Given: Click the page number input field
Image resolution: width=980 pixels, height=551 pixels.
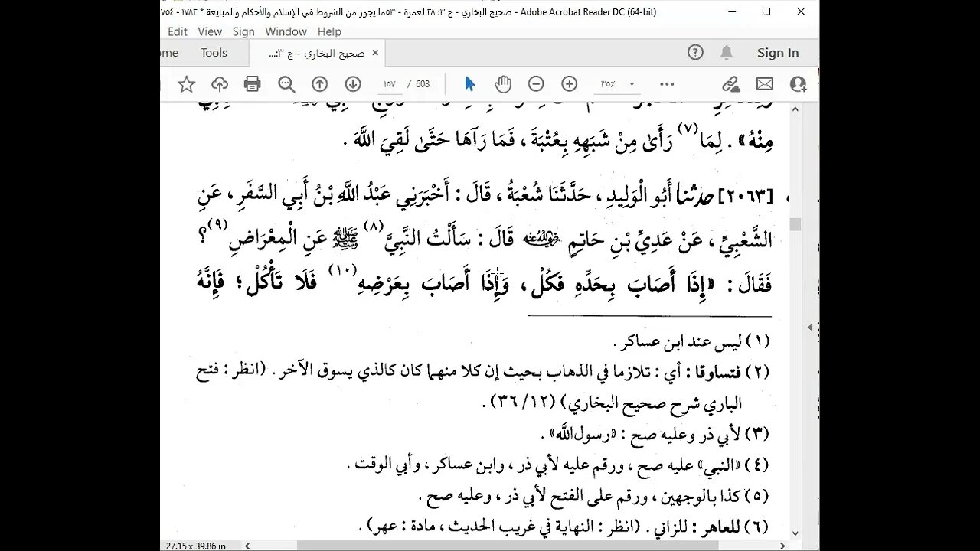Looking at the screenshot, I should (x=389, y=84).
